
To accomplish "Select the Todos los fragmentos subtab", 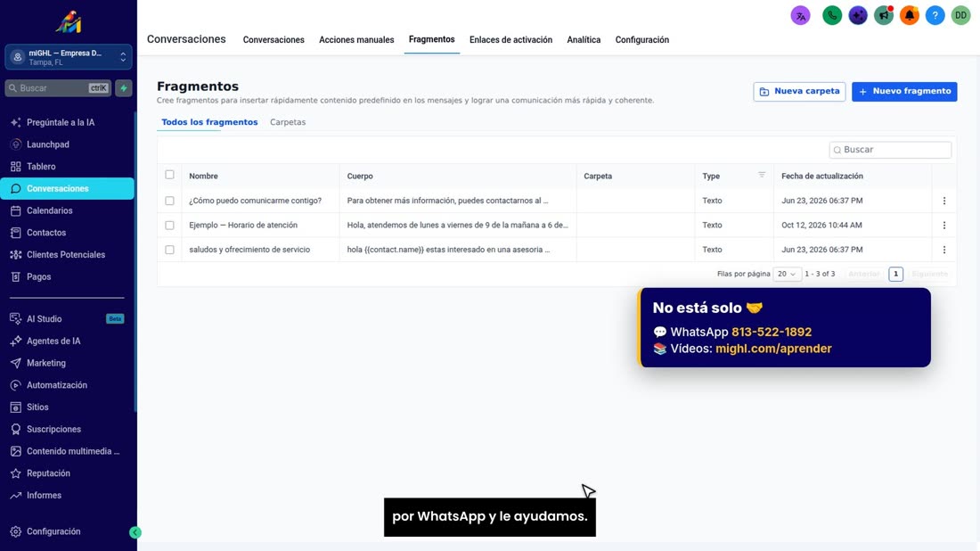I will coord(209,122).
